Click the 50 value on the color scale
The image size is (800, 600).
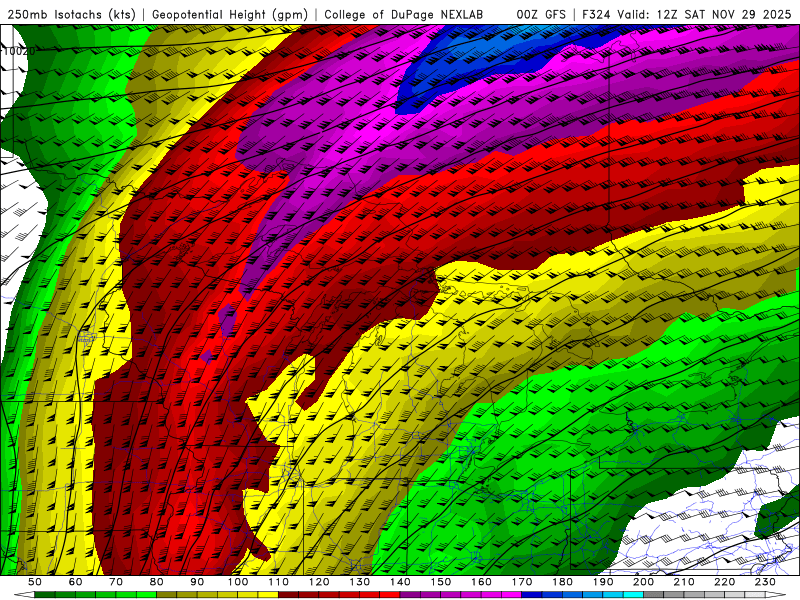(34, 582)
